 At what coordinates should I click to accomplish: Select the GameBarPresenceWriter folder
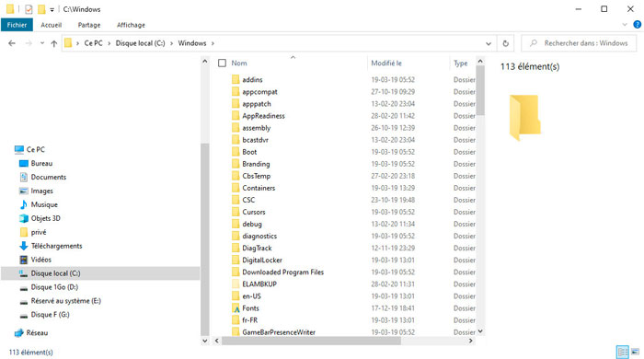tap(279, 332)
